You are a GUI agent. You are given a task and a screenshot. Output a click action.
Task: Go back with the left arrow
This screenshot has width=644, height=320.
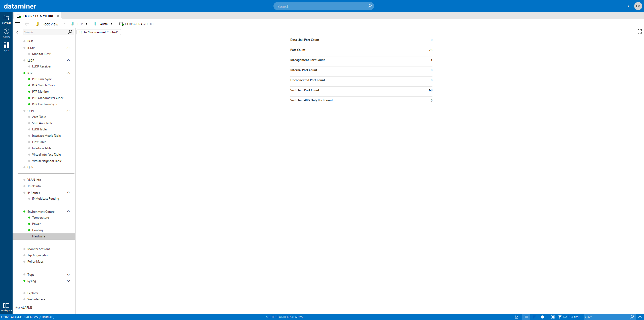[27, 24]
